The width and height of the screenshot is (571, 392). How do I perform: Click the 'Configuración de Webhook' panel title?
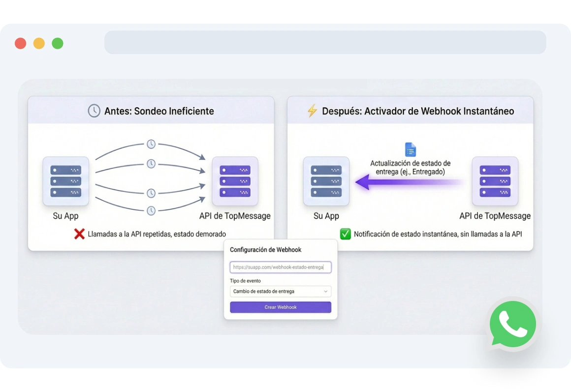tap(266, 250)
